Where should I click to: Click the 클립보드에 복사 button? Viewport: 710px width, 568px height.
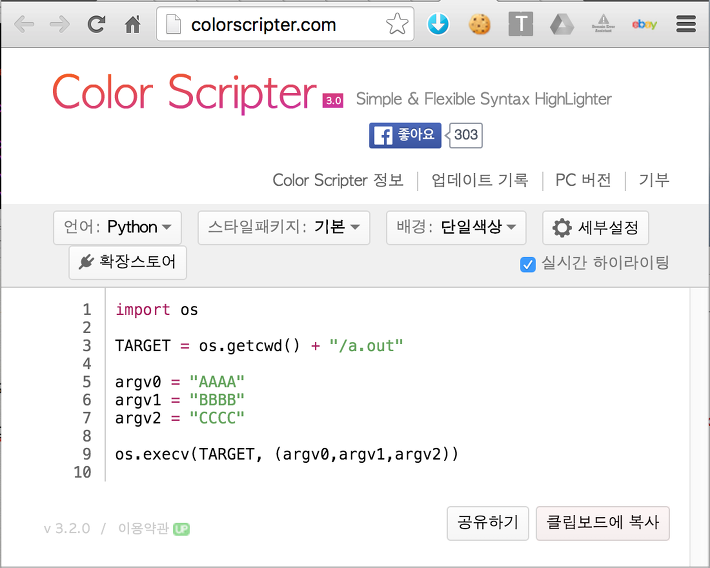tap(603, 523)
